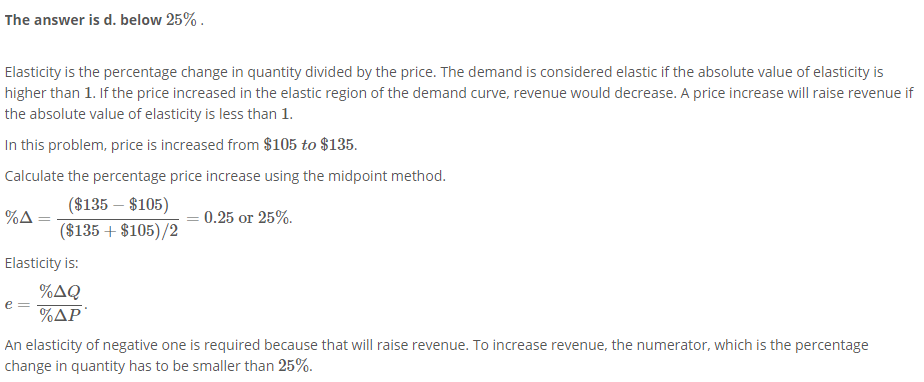Screen dimensions: 924x382
Task: Click the "25%" in the answer heading
Action: (x=182, y=20)
